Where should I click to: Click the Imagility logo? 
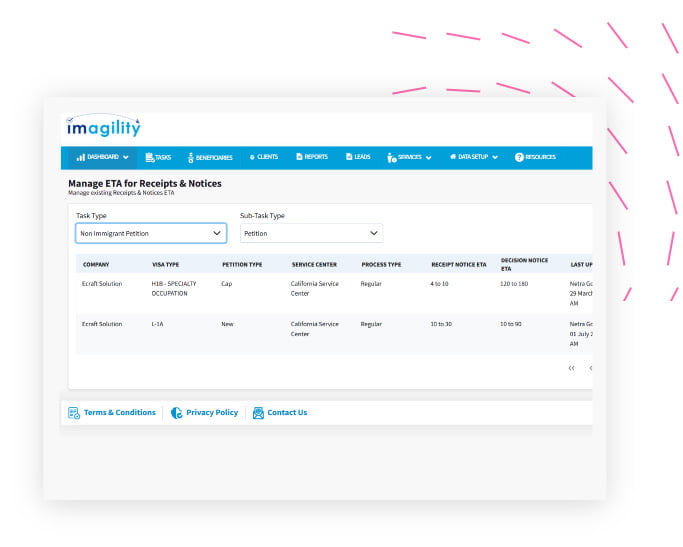(x=104, y=127)
